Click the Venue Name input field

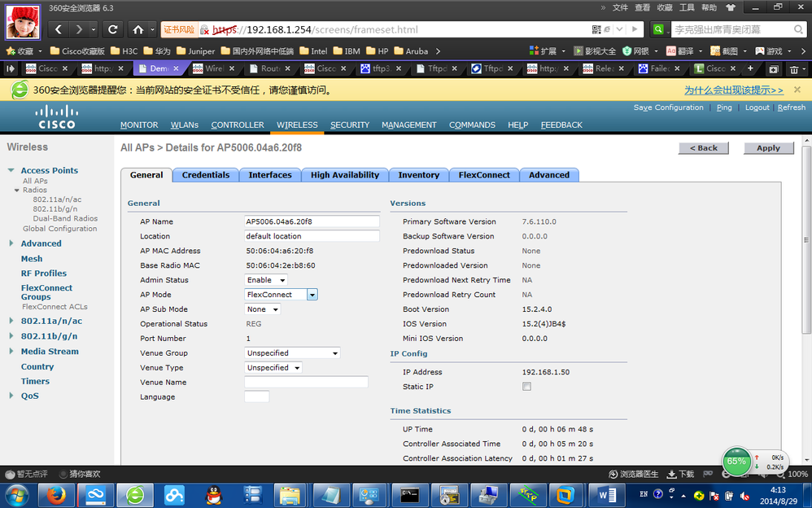[x=306, y=382]
